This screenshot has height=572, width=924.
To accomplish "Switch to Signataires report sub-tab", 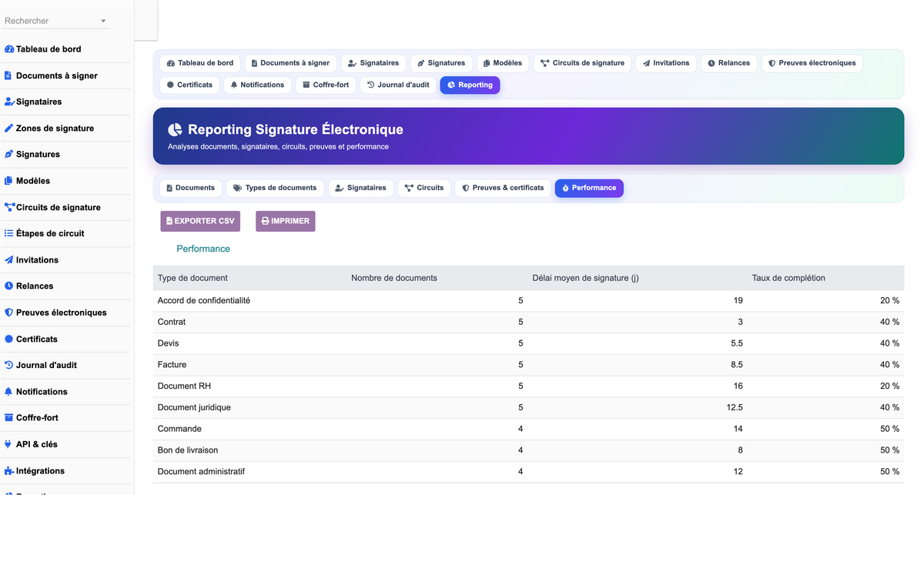I will [x=360, y=188].
